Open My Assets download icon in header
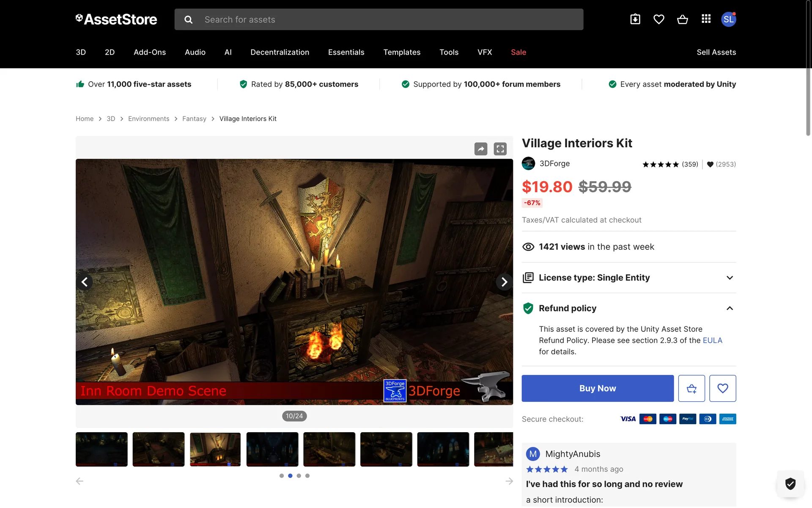Viewport: 812px width, 508px height. coord(635,19)
